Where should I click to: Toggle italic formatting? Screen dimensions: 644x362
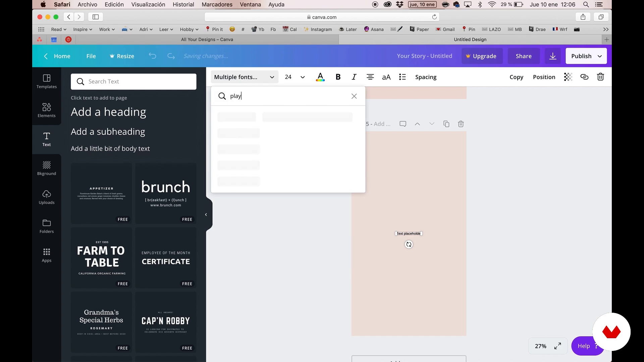(354, 77)
